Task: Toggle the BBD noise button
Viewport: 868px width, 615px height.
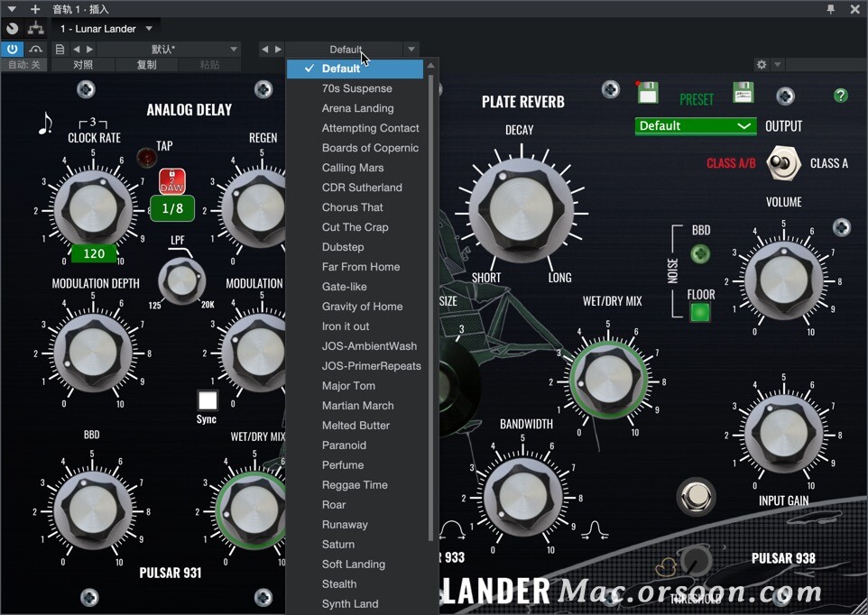Action: tap(700, 254)
